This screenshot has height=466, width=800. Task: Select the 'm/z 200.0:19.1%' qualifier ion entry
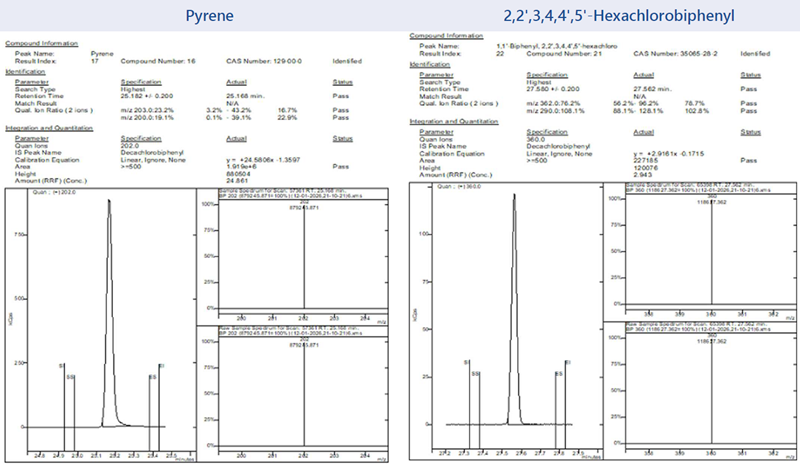point(147,117)
